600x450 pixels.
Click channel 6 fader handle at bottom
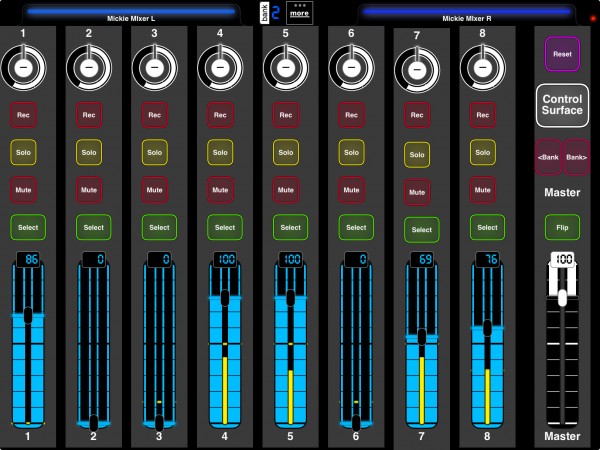coord(356,423)
